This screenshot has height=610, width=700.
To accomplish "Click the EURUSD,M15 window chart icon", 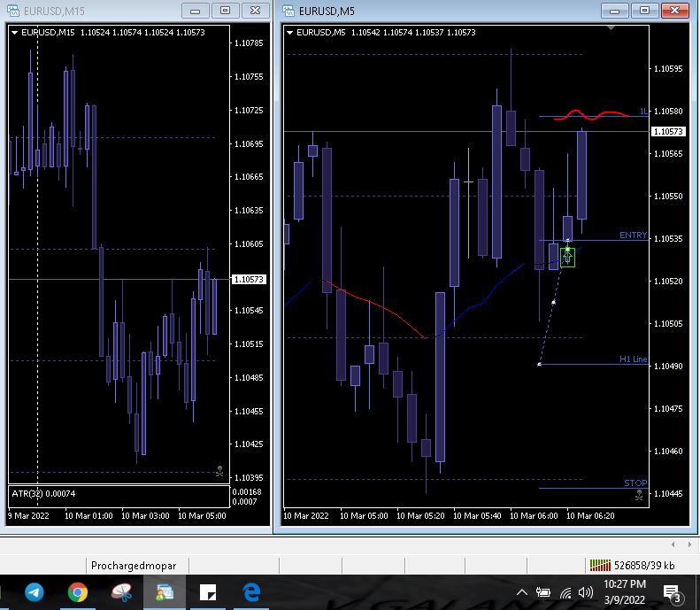I will tap(13, 11).
